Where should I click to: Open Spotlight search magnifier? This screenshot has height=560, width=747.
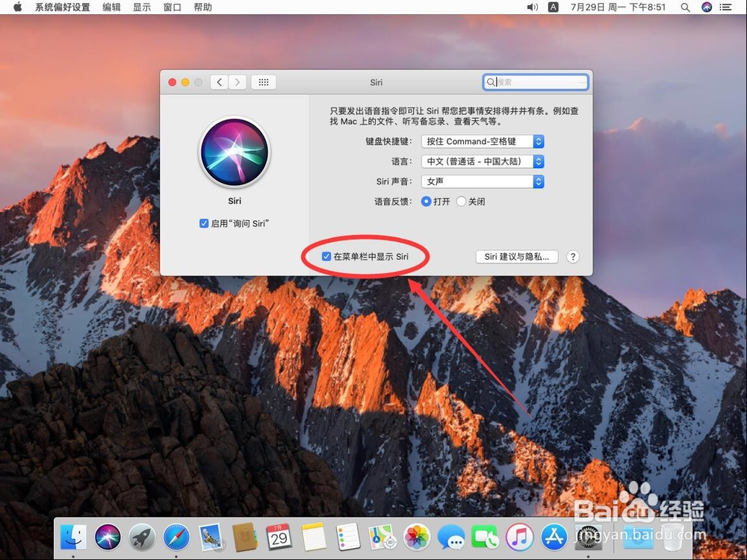(686, 7)
